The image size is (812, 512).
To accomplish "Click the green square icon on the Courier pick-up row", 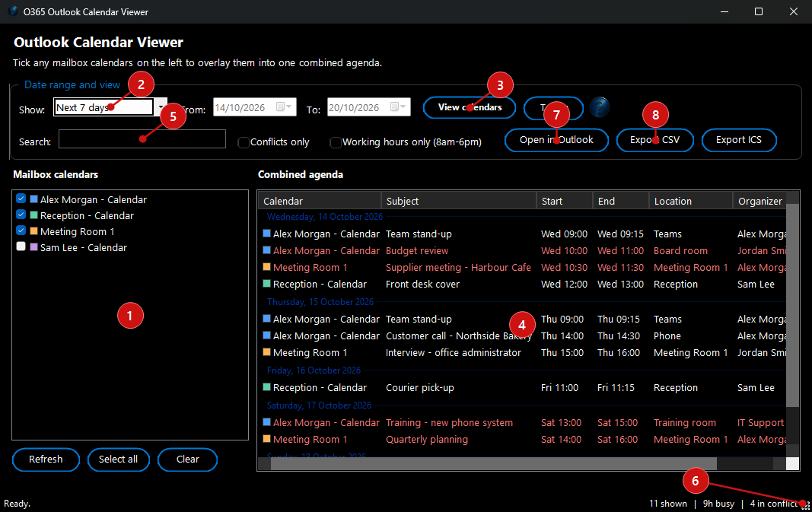I will (x=266, y=387).
